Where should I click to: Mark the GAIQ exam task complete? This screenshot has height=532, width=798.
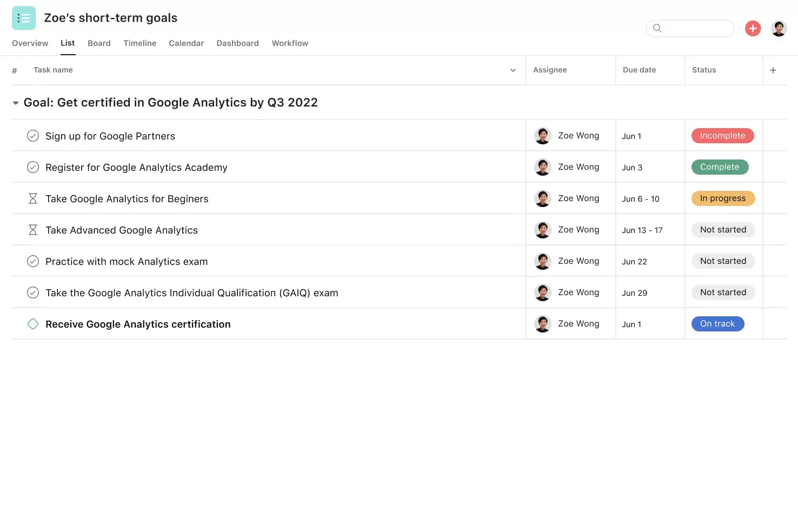coord(33,292)
